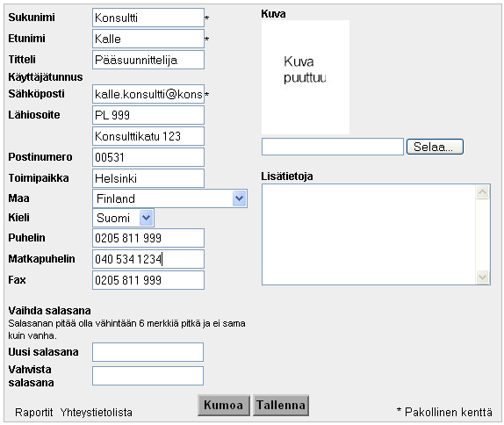Click the Kumoa cancel button
Image resolution: width=504 pixels, height=425 pixels.
[x=224, y=405]
